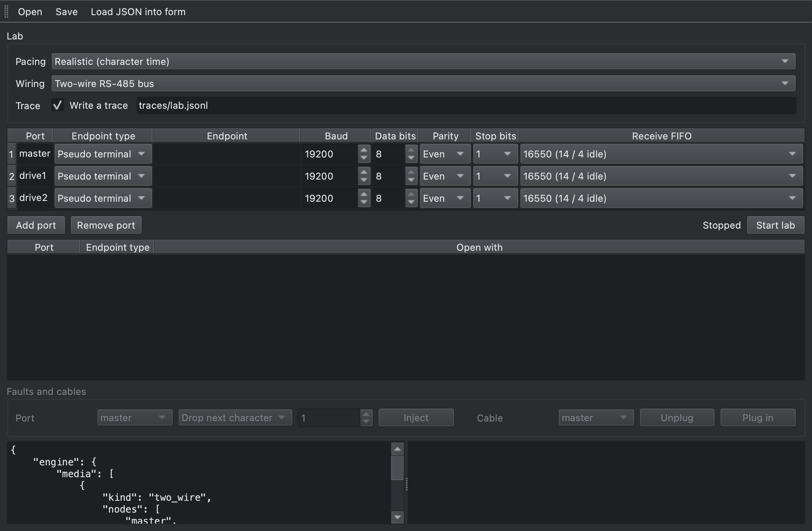Click the drive1 port name cell
Screen dimensions: 812x531
pos(35,176)
